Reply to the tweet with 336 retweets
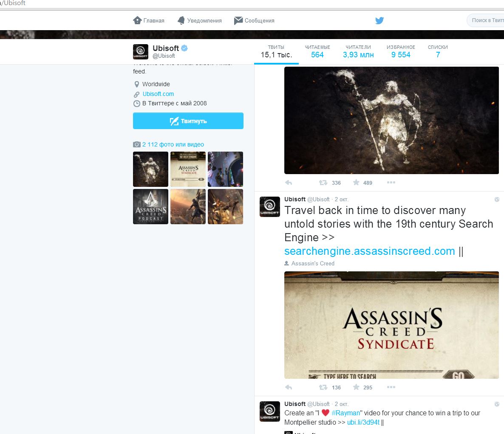Screen dimensions: 504x434 click(288, 183)
